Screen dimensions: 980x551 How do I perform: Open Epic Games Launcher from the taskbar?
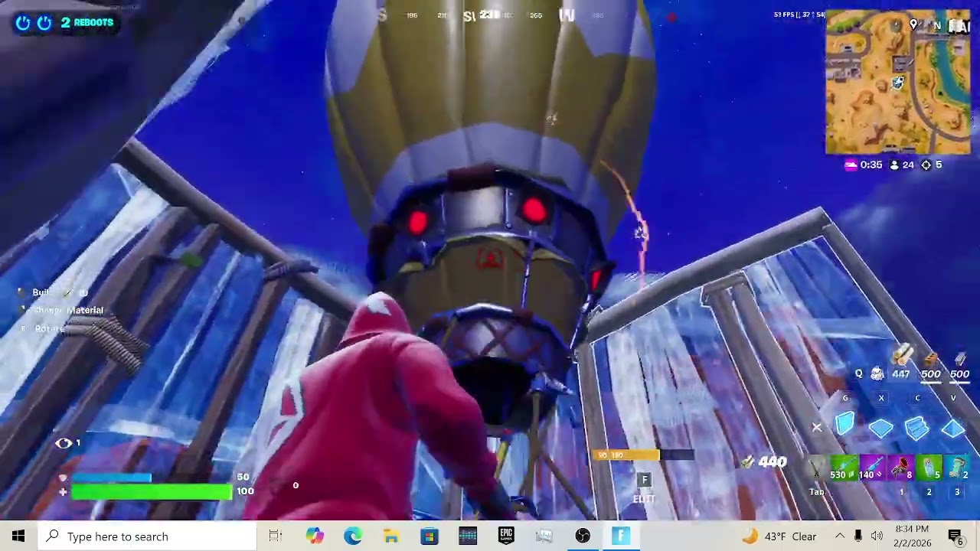coord(506,536)
